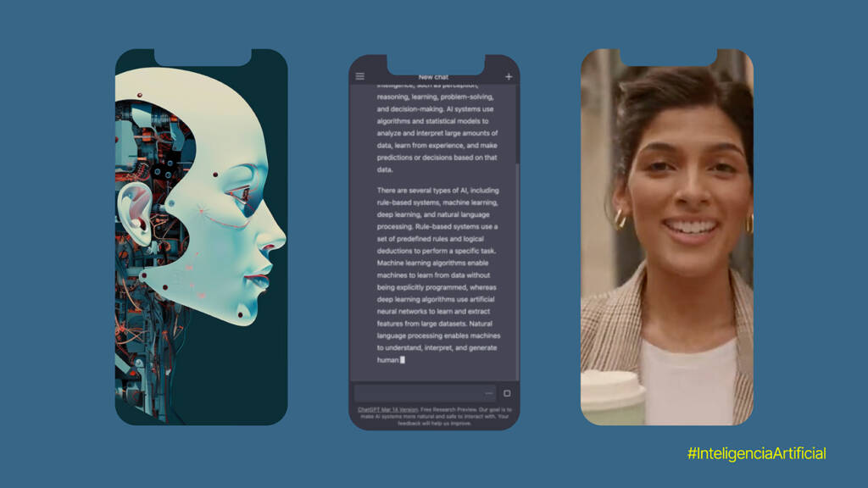The height and width of the screenshot is (488, 868).
Task: Click the #InteligenciaArtificial hashtag
Action: (x=757, y=454)
